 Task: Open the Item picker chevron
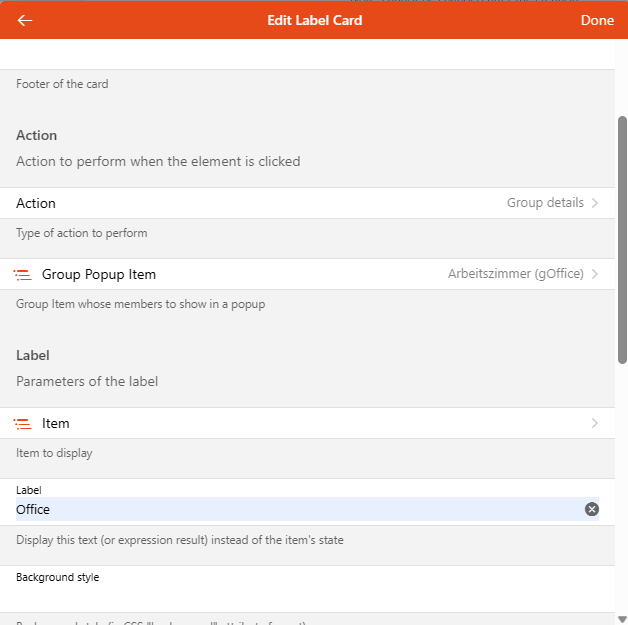pos(595,423)
